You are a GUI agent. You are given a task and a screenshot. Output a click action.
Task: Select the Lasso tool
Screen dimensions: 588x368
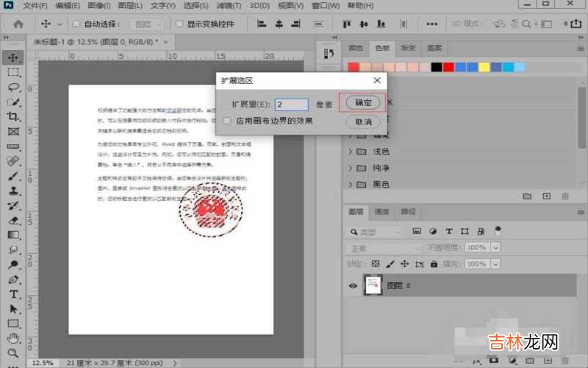pos(13,87)
